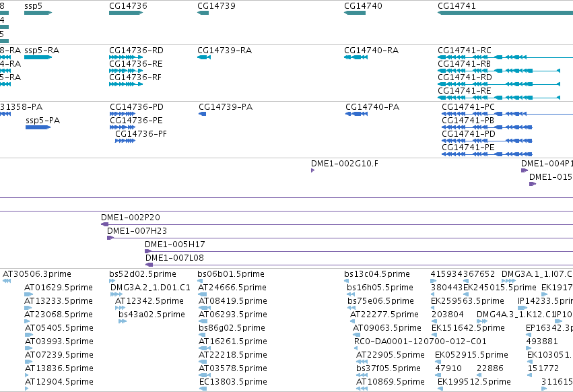
Task: Click the CG14740 gene label
Action: 363,6
